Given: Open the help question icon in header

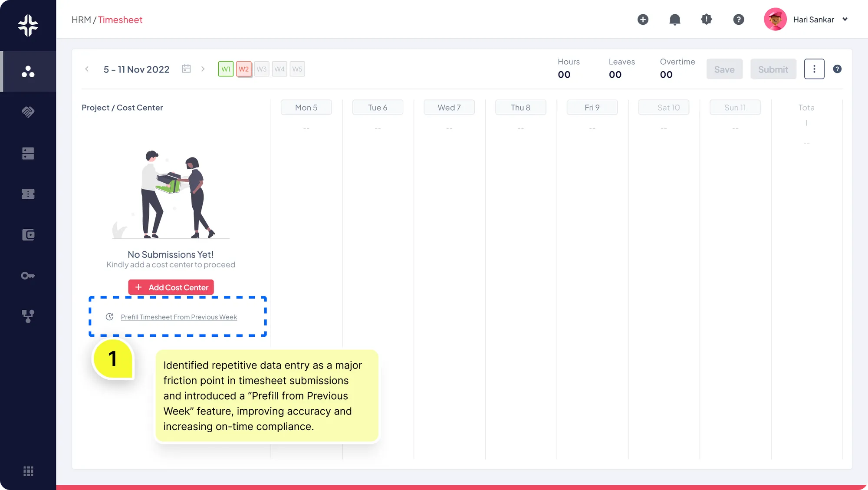Looking at the screenshot, I should point(739,20).
